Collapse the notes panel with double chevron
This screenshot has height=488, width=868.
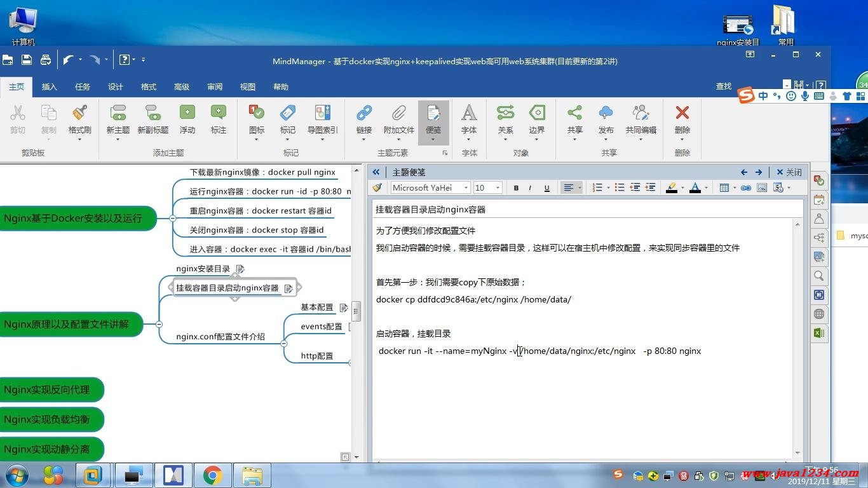[x=376, y=172]
